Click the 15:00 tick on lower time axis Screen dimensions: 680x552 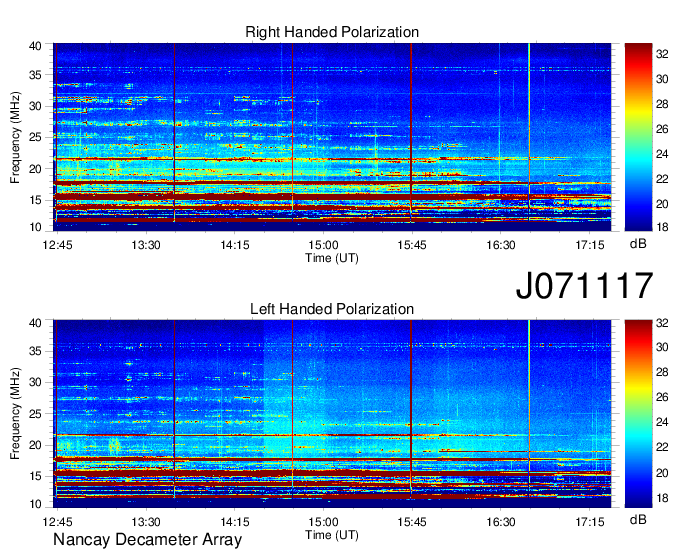coord(323,522)
